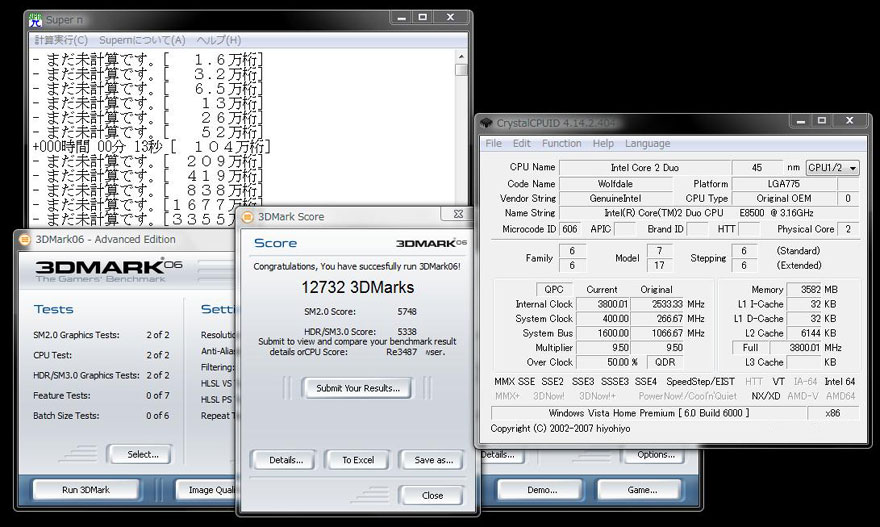Open the ヘルプ(H) menu in Super Pi
This screenshot has height=527, width=880.
click(x=219, y=40)
